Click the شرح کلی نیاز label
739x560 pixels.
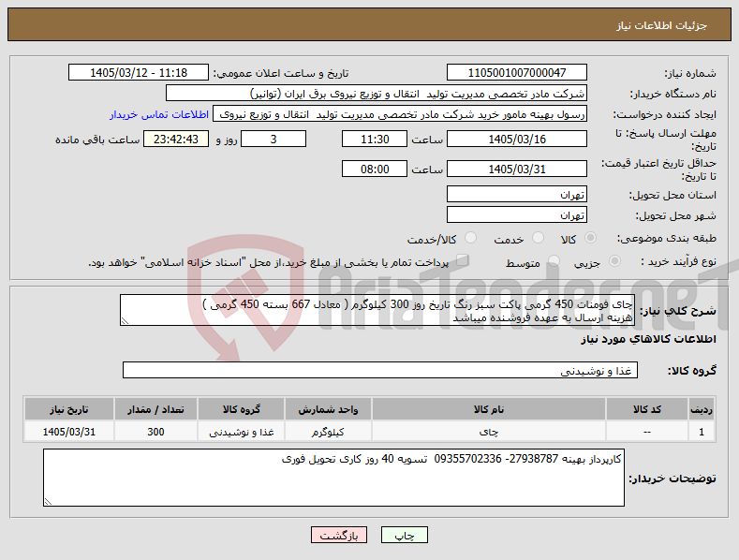point(678,311)
